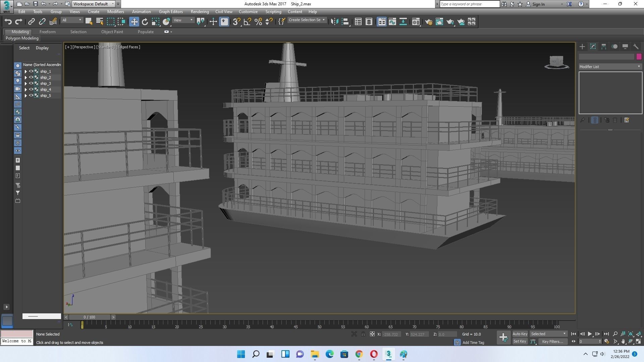Click the Bind to Space Warp icon

point(53,22)
